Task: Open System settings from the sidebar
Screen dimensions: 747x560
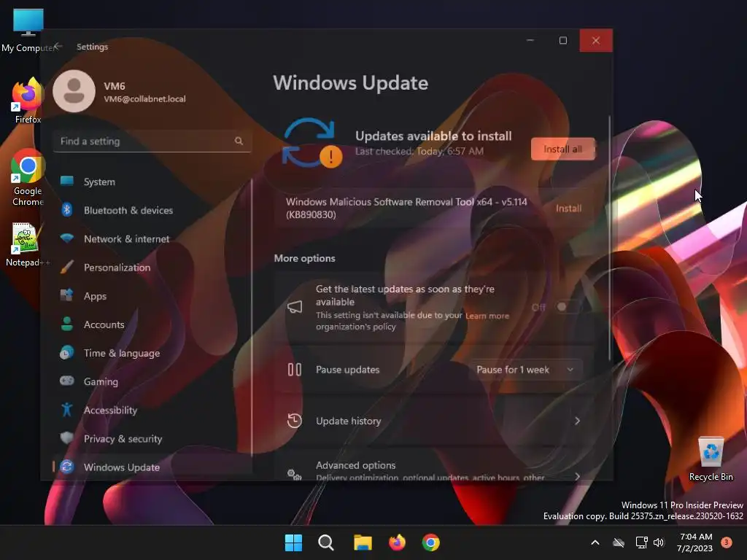Action: tap(152, 182)
